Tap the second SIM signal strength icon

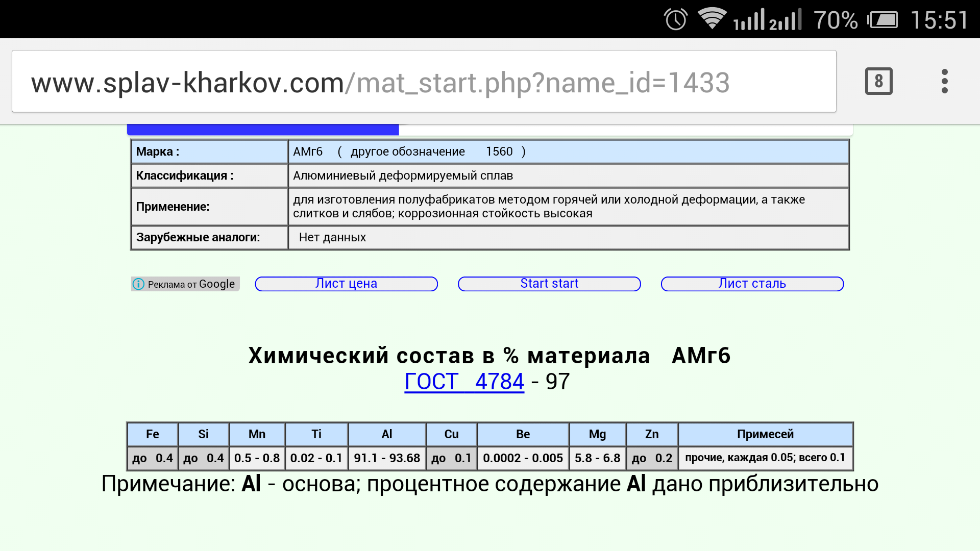(786, 20)
